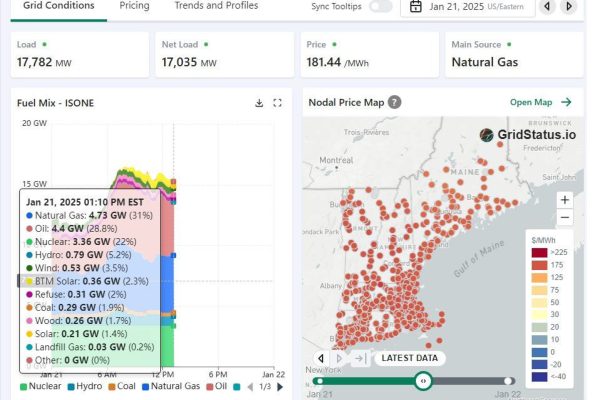Viewport: 600px width, 400px height.
Task: Step map forward one interval
Action: coord(340,358)
